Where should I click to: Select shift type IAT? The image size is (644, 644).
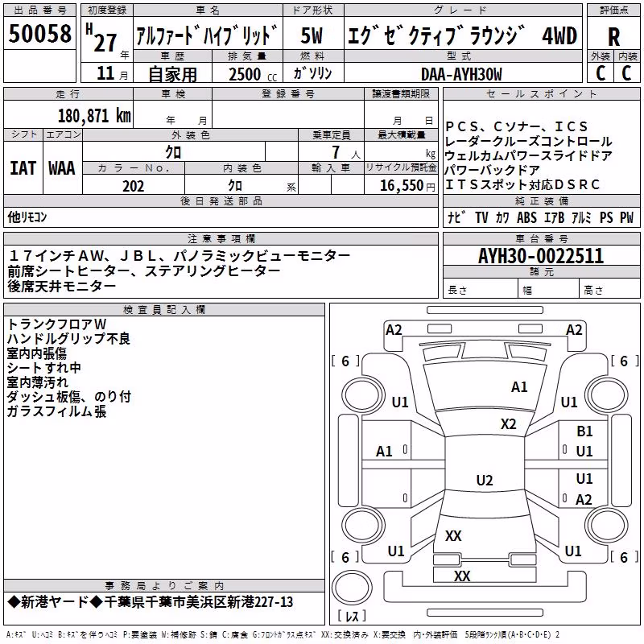tap(23, 168)
